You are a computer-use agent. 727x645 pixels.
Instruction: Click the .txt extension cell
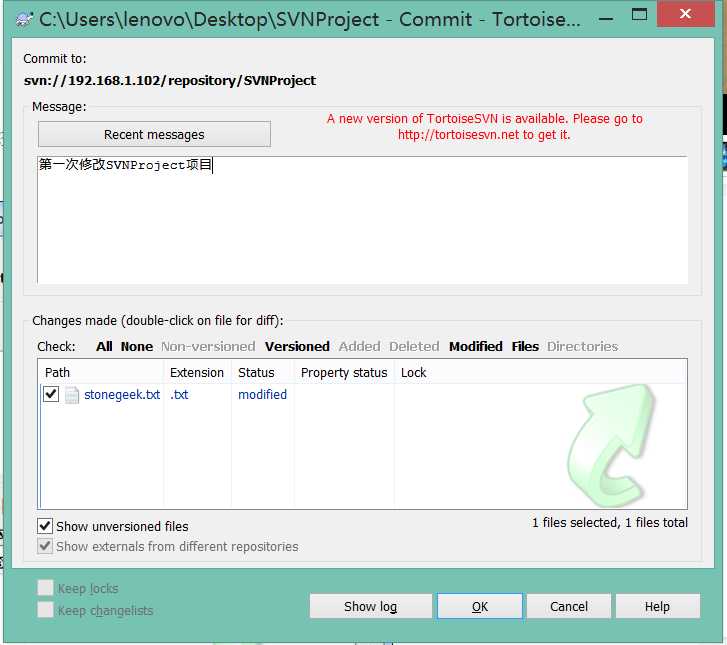click(179, 395)
